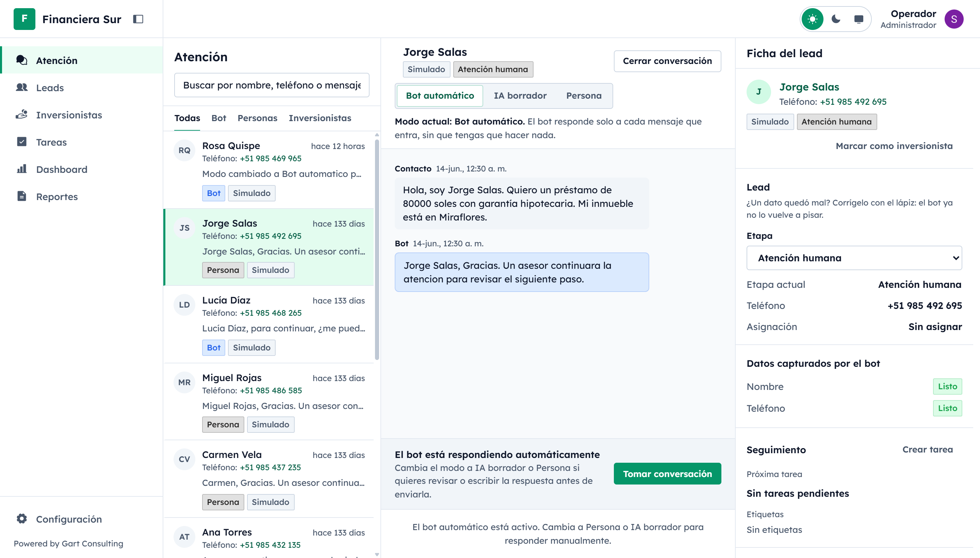Click Carmen Vela's CV avatar
Viewport: 980px width, 558px height.
click(184, 459)
